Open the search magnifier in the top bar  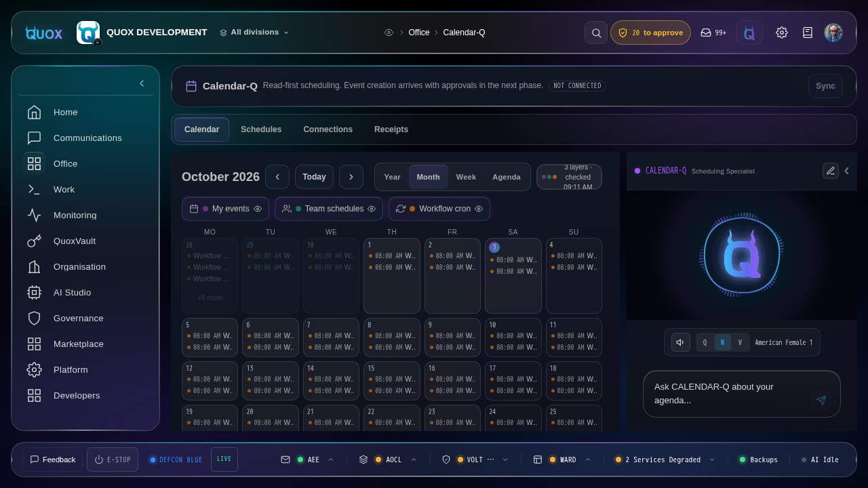596,33
